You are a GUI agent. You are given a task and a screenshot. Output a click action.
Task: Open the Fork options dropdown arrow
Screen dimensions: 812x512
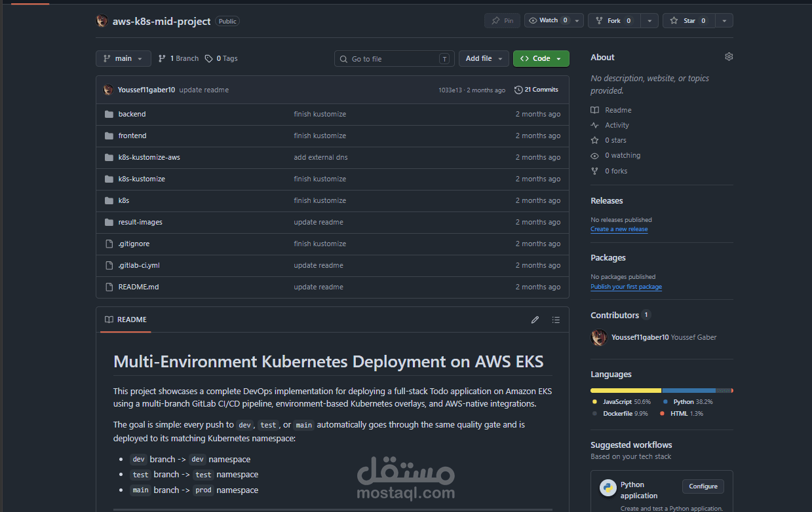pos(649,21)
